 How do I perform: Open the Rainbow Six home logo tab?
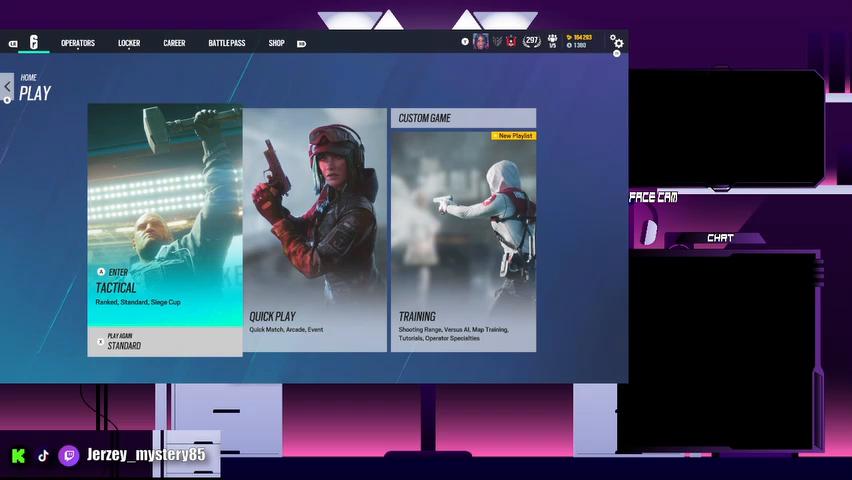34,42
